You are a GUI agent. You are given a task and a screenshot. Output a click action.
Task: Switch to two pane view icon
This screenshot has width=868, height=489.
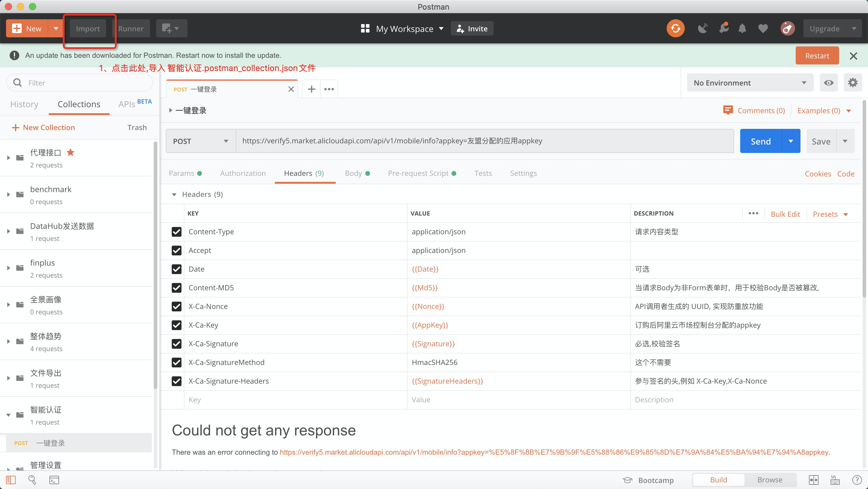click(x=814, y=480)
